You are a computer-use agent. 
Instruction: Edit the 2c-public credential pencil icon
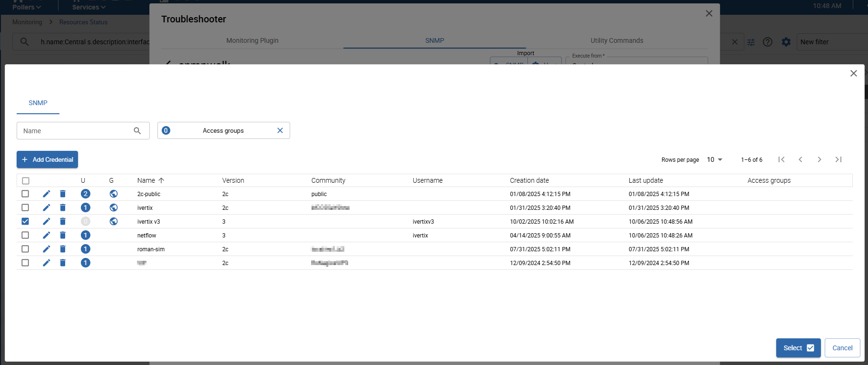[x=46, y=194]
